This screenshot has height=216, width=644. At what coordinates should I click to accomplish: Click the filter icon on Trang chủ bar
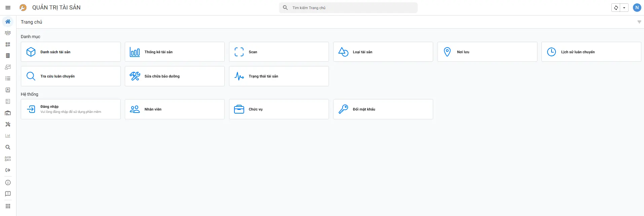pyautogui.click(x=639, y=22)
